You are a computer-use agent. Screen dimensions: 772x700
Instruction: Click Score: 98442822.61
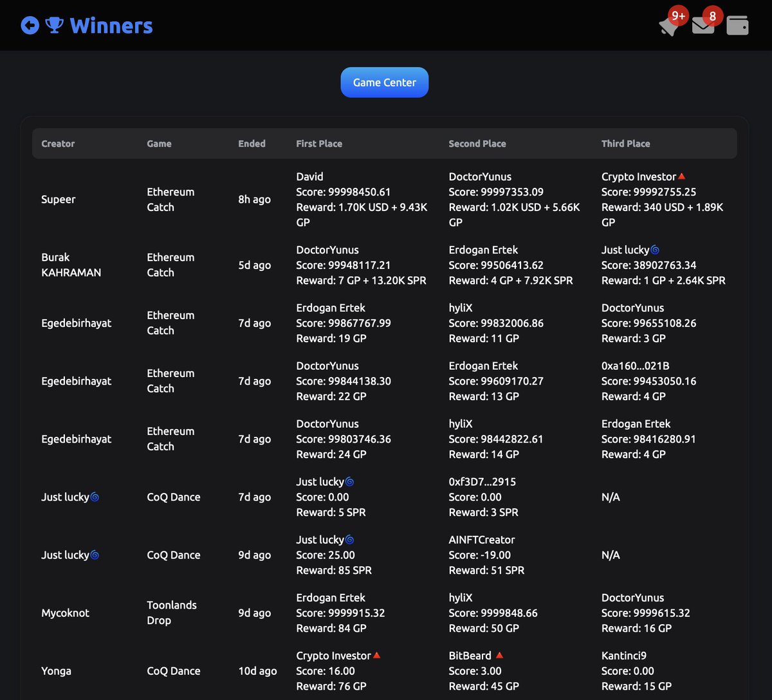point(496,439)
